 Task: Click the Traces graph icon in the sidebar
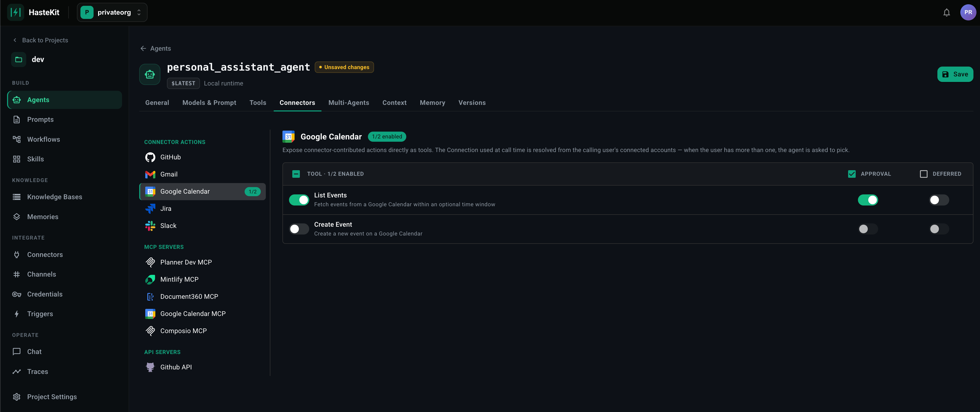point(16,371)
